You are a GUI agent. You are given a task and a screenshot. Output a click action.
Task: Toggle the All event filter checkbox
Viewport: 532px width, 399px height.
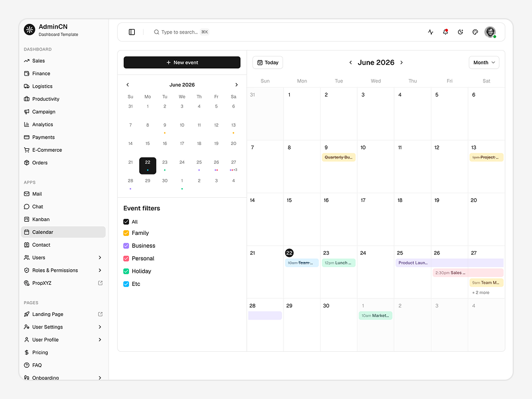pos(126,222)
